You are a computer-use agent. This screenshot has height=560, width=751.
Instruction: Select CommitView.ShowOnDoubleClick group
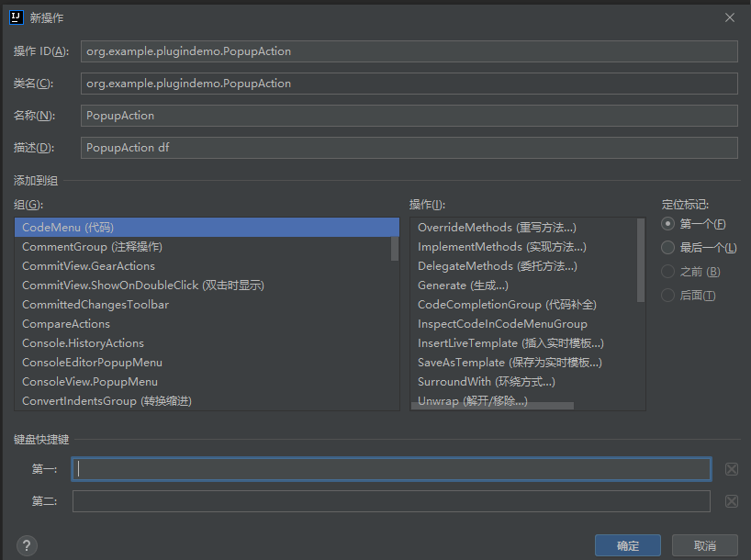point(207,286)
